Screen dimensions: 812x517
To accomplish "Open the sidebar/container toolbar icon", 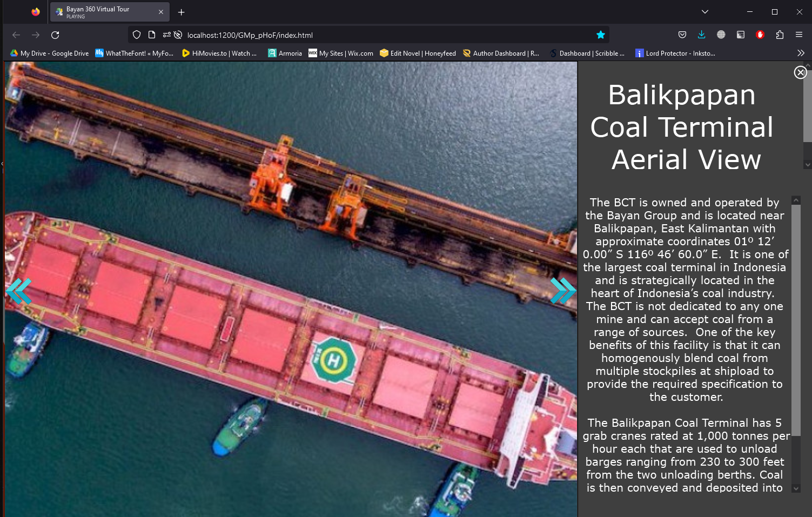I will (741, 35).
